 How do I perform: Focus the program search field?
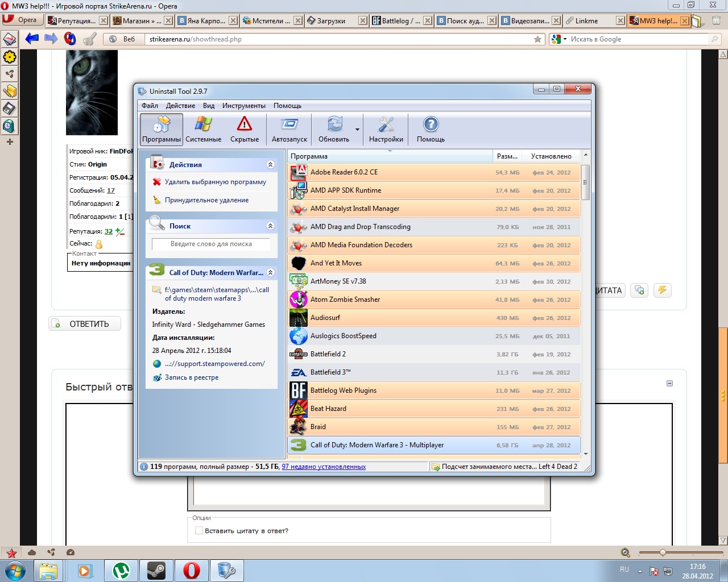211,244
